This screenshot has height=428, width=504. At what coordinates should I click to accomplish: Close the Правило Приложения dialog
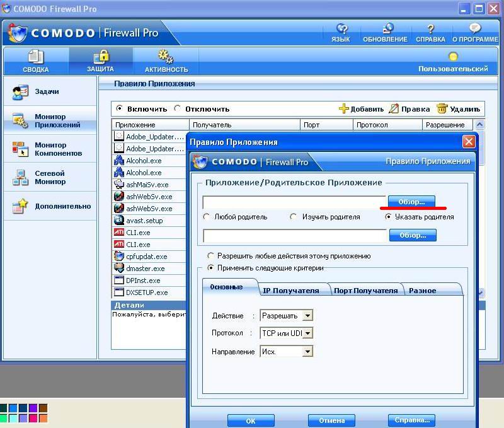(469, 141)
